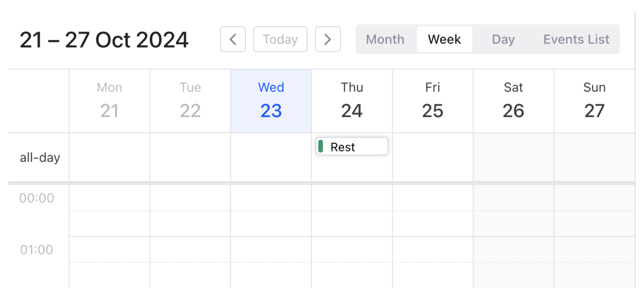Select the Mon 21 column header
The width and height of the screenshot is (644, 299).
click(109, 101)
